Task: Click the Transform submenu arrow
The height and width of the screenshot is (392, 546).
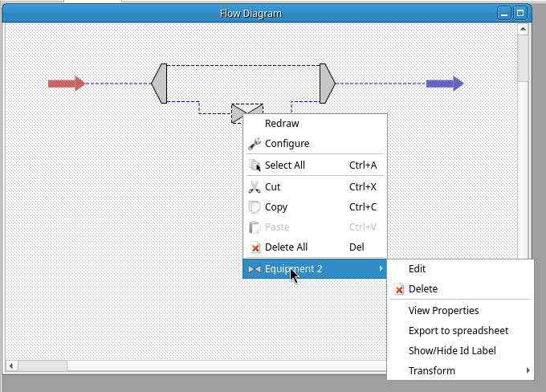Action: [528, 370]
